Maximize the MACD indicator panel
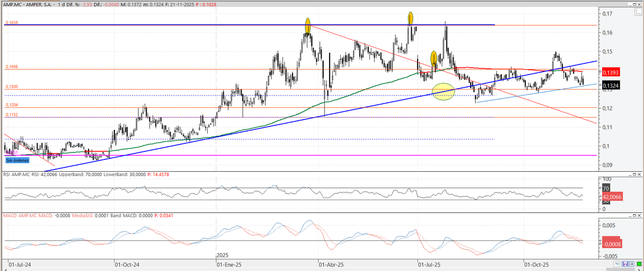Image resolution: width=644 pixels, height=271 pixels. 634,216
